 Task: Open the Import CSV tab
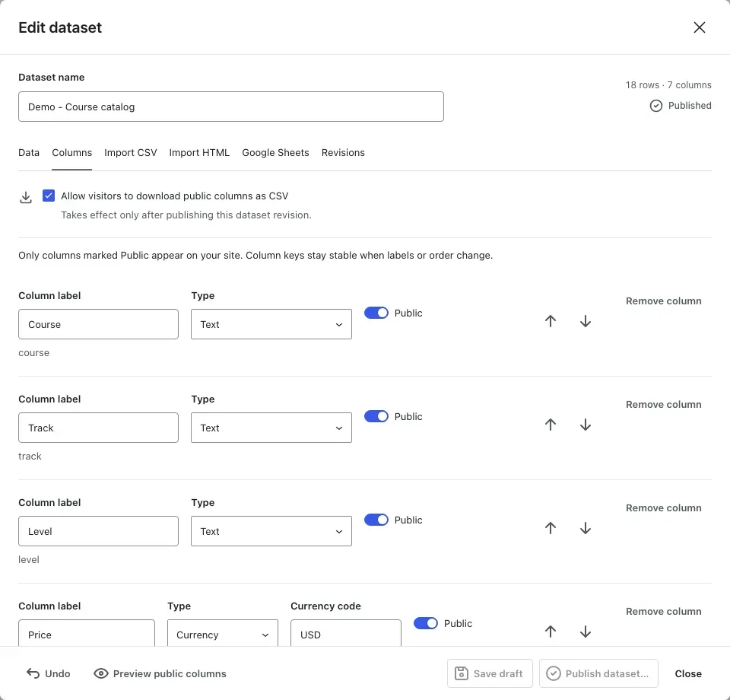click(x=130, y=153)
